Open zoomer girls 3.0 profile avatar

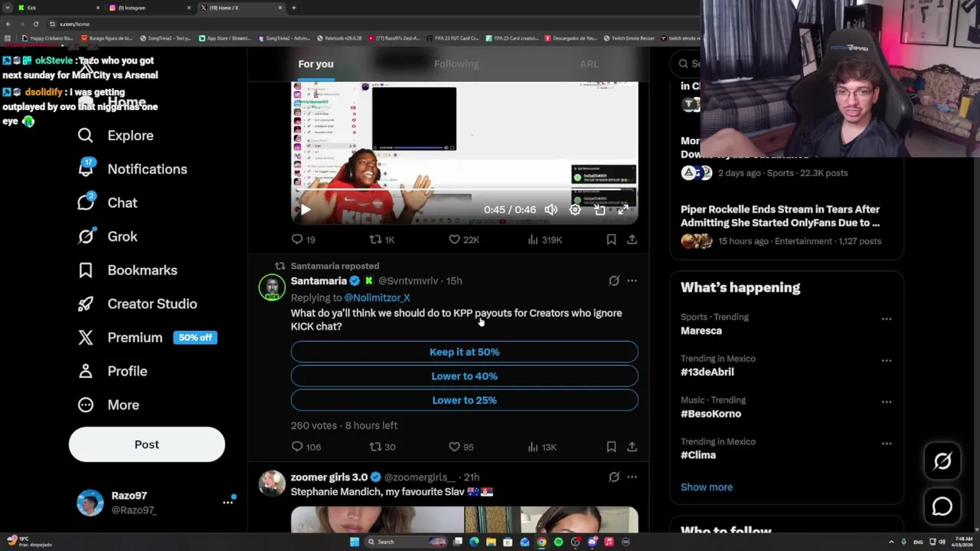click(272, 484)
